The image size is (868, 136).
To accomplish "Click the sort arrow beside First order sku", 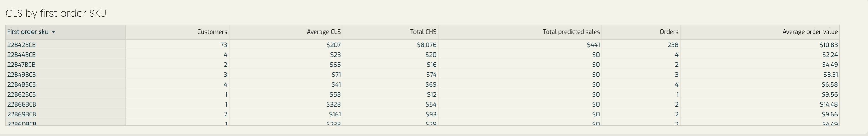I will pos(53,32).
